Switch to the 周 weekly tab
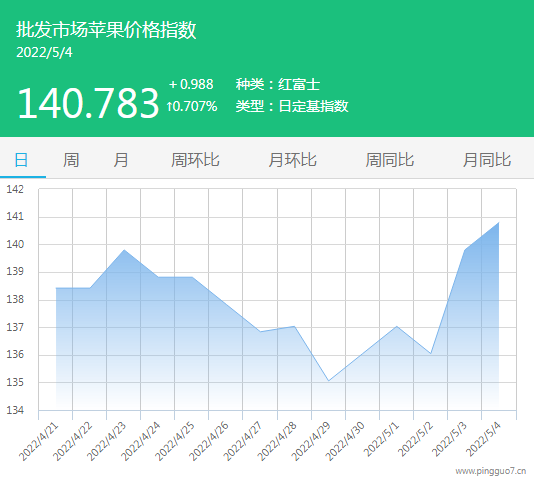The width and height of the screenshot is (534, 482). (x=71, y=160)
